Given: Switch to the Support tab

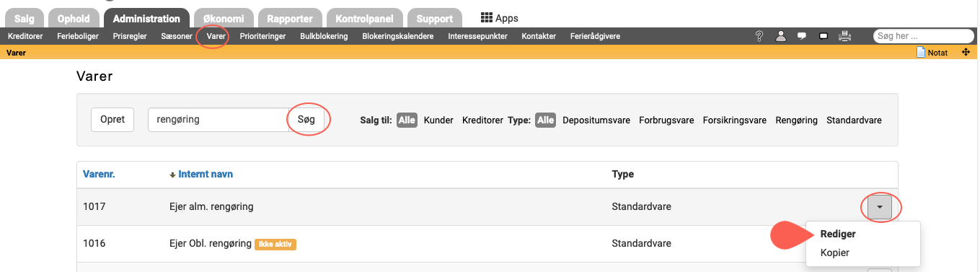Looking at the screenshot, I should (x=434, y=18).
